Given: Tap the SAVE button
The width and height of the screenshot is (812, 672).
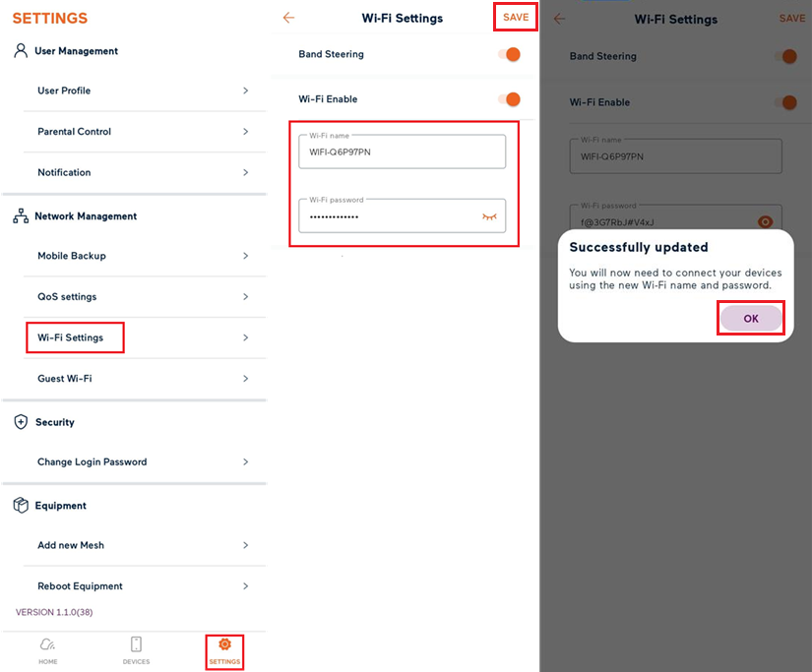Looking at the screenshot, I should point(516,17).
